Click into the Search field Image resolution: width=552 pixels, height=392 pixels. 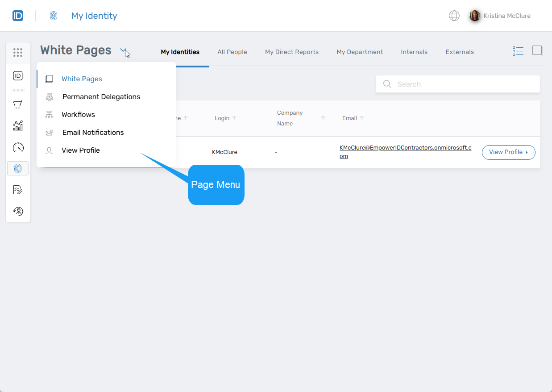[x=464, y=84]
